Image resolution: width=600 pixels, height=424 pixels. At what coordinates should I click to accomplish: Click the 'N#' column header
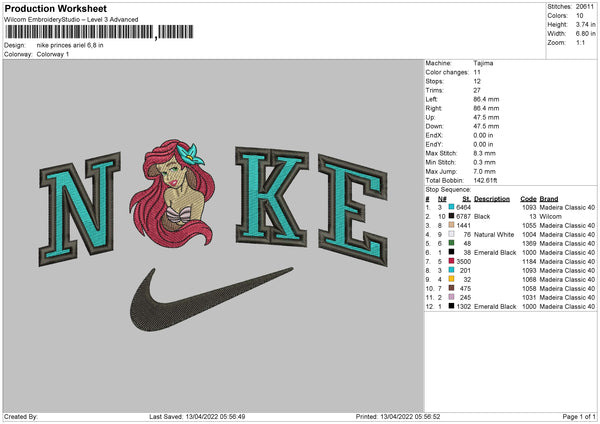[442, 199]
